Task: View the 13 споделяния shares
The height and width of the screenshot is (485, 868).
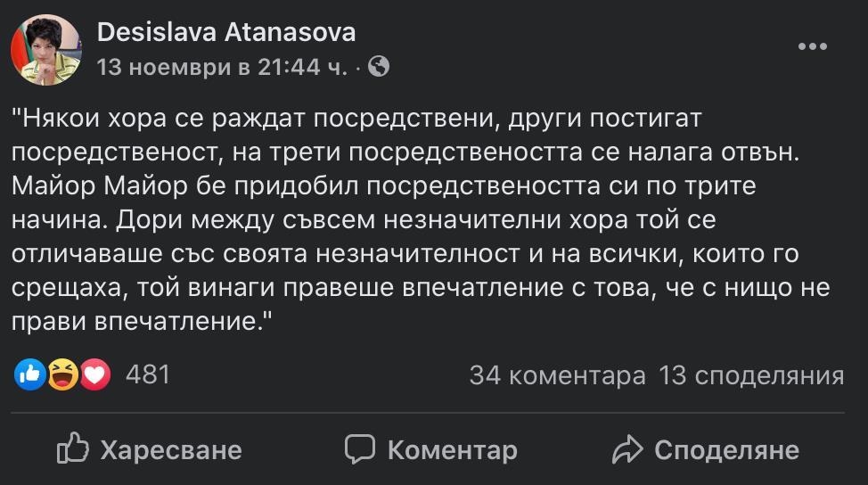Action: point(750,375)
